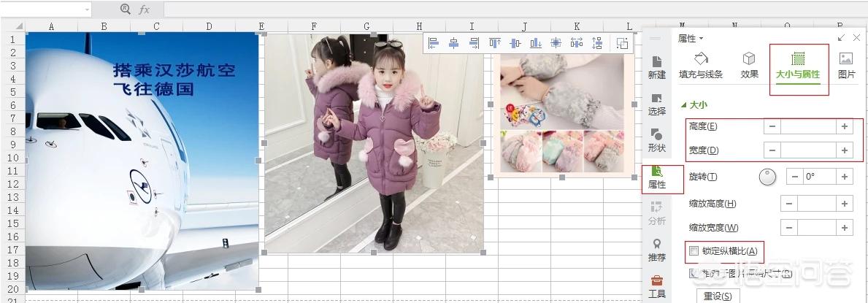Image resolution: width=868 pixels, height=303 pixels.
Task: Increase 缩放高度 with plus button
Action: (844, 203)
